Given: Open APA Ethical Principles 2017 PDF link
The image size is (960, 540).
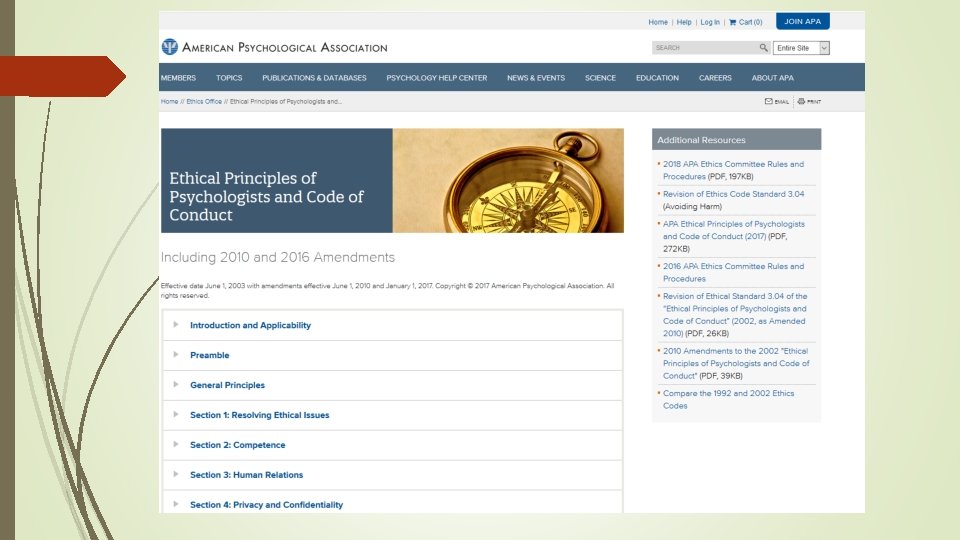Looking at the screenshot, I should [733, 230].
